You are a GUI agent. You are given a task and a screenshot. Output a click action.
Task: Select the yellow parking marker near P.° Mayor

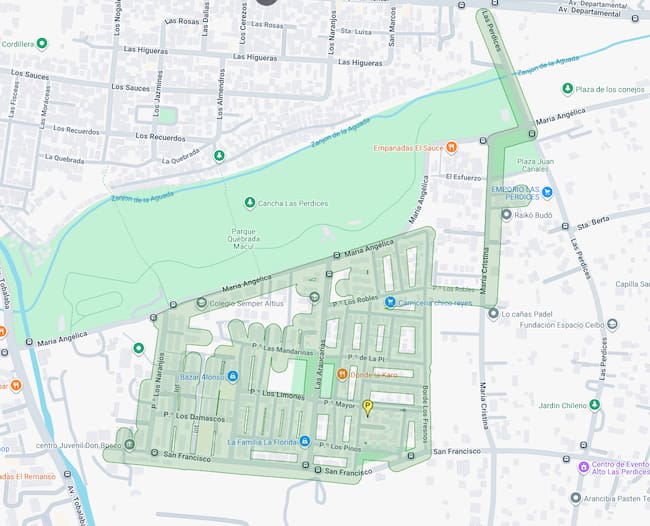click(367, 406)
